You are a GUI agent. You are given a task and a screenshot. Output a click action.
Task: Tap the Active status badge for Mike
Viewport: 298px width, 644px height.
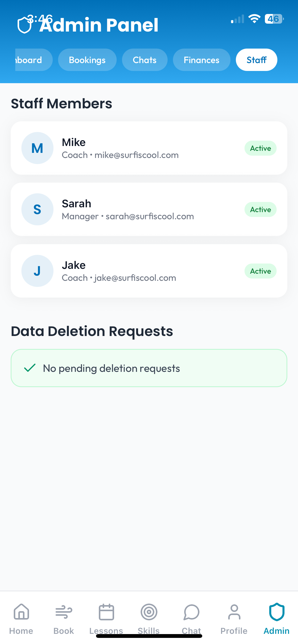point(261,148)
